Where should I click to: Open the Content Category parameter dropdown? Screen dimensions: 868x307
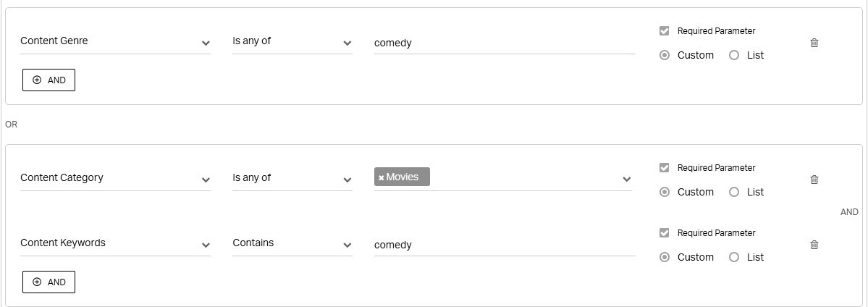click(115, 178)
